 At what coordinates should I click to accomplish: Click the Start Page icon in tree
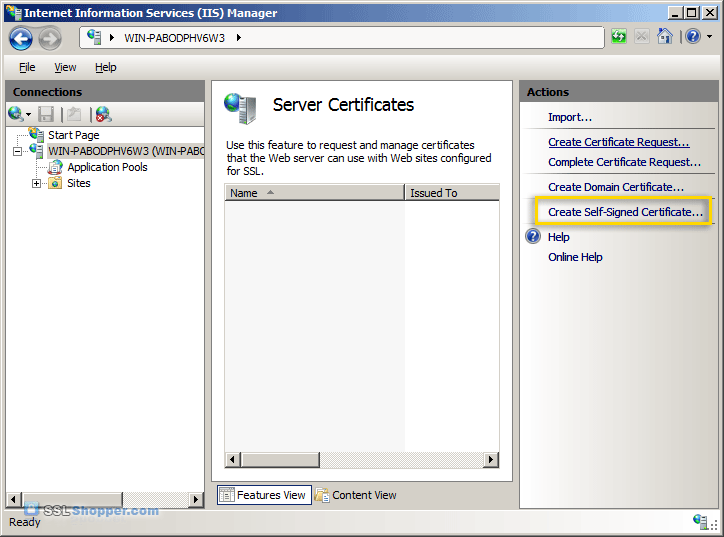coord(36,135)
